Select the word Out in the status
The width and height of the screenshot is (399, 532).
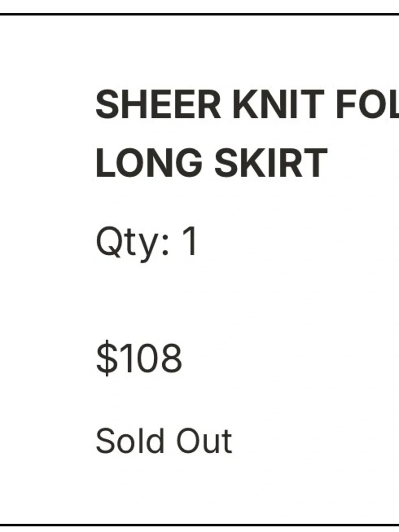(204, 441)
